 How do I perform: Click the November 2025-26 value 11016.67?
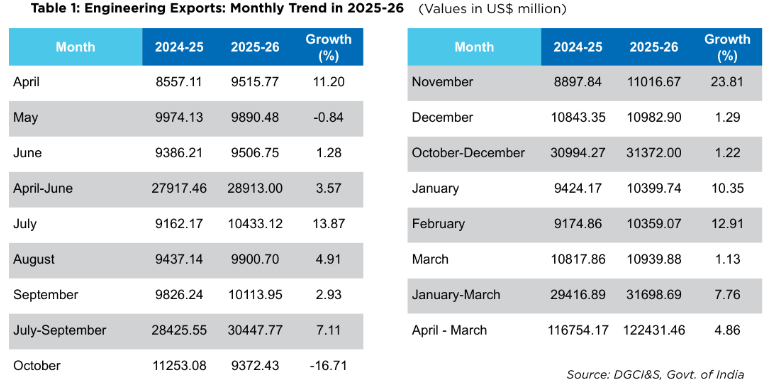pyautogui.click(x=654, y=82)
